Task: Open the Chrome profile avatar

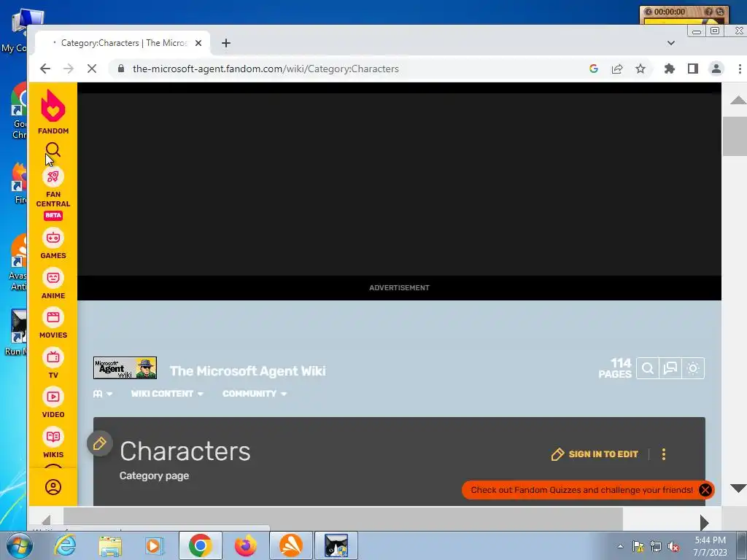Action: coord(716,69)
